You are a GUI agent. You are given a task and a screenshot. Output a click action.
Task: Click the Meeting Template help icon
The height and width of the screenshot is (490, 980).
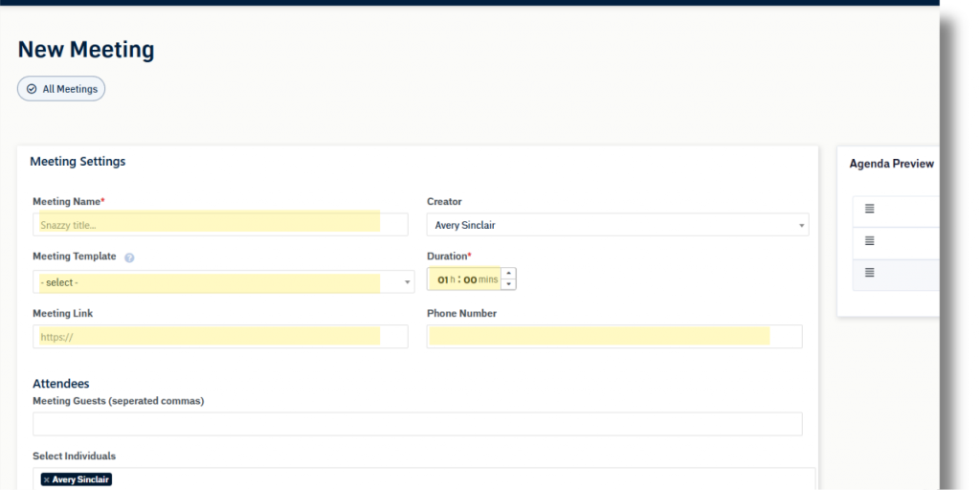129,257
